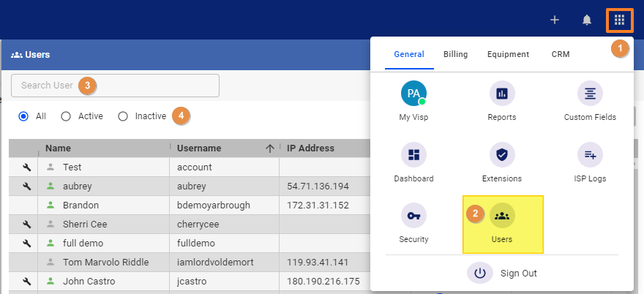
Task: Click person icon beside Tom Marvolo Riddle
Action: pyautogui.click(x=50, y=262)
